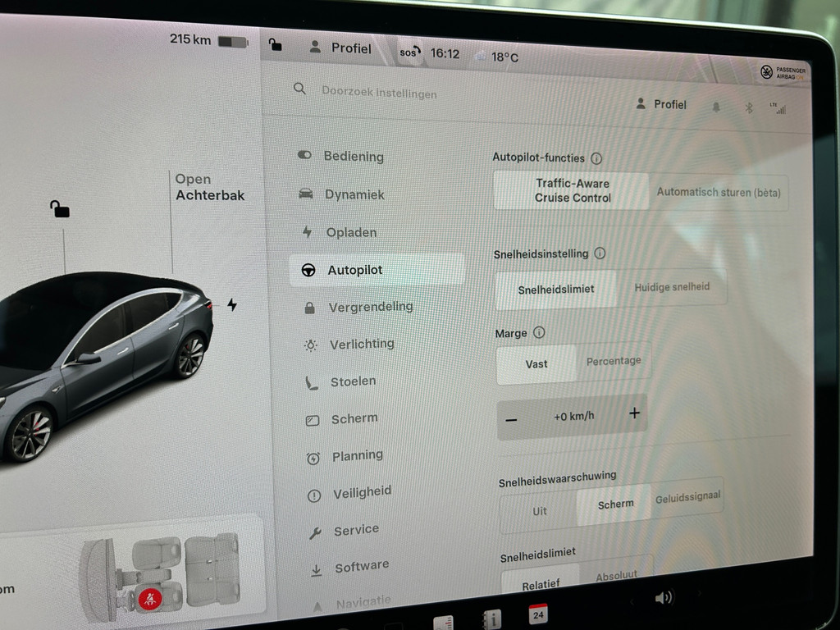Set Snelheidslimiet to Absoluut
Viewport: 840px width, 630px height.
click(616, 575)
